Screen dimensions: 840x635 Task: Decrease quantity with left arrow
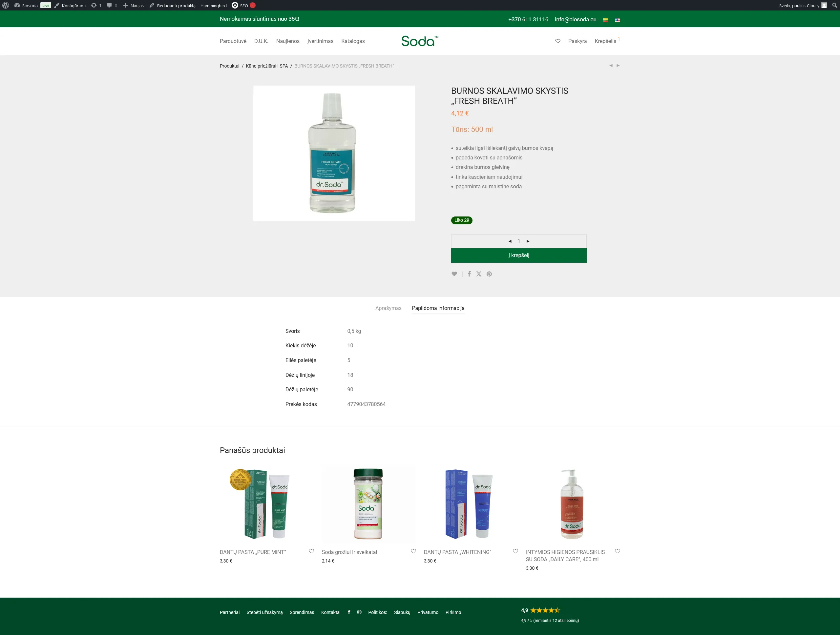click(510, 241)
